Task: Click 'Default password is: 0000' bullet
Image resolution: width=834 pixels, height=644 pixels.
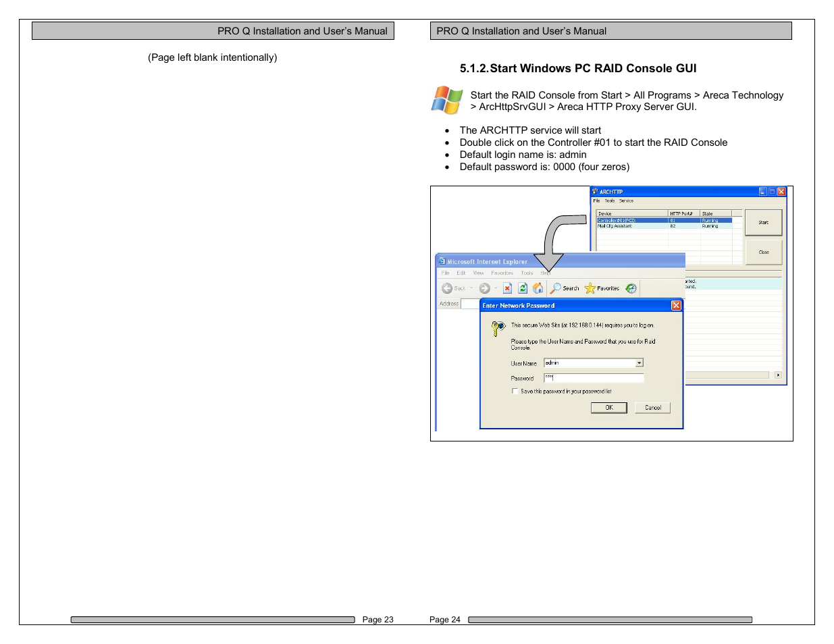Action: point(544,167)
